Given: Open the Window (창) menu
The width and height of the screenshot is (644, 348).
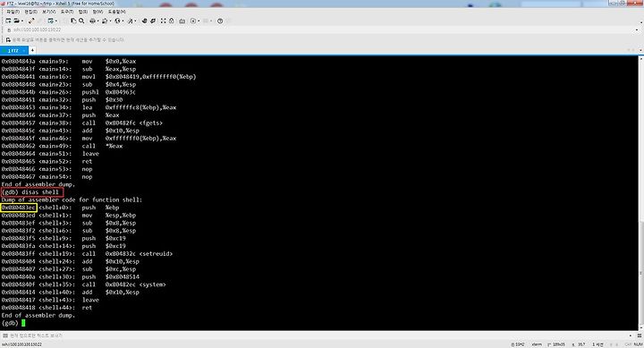Looking at the screenshot, I should tap(97, 12).
